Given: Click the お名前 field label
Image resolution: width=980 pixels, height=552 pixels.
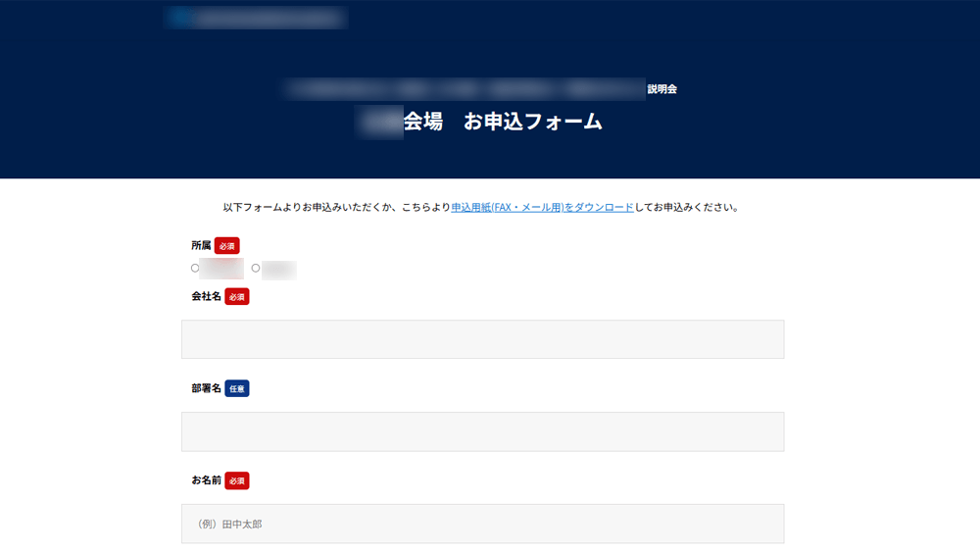Looking at the screenshot, I should tap(206, 480).
